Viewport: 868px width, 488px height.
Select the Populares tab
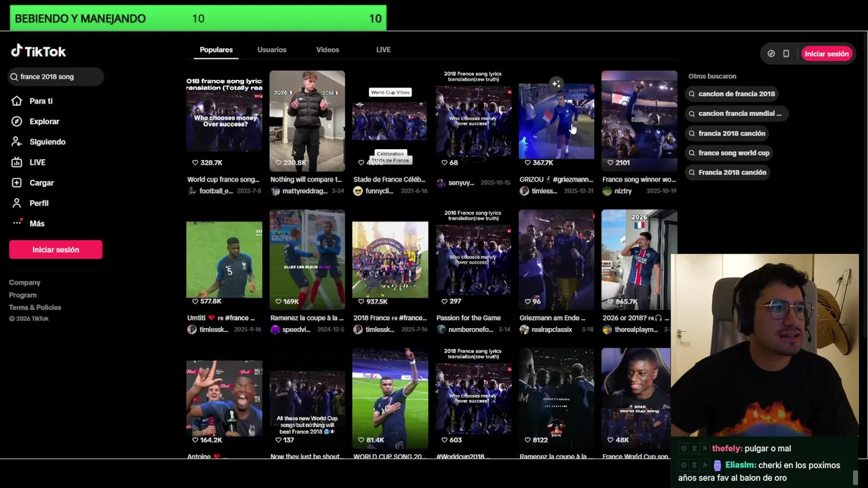click(216, 49)
